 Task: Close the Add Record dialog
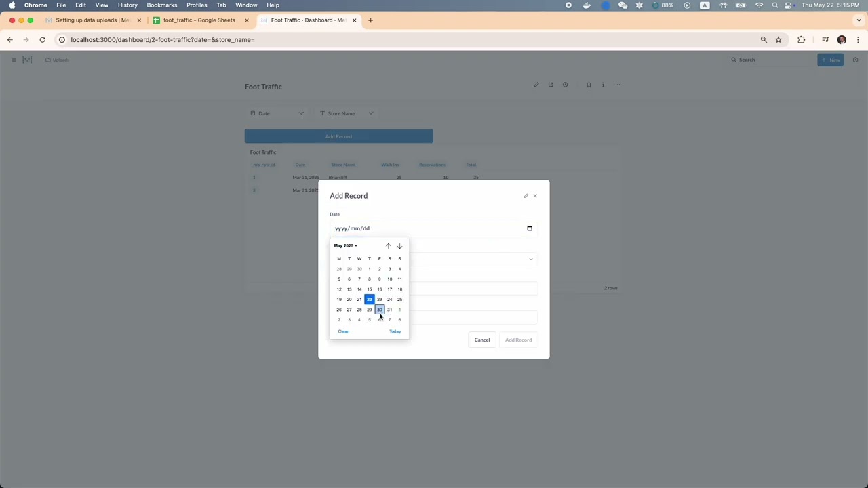click(535, 196)
